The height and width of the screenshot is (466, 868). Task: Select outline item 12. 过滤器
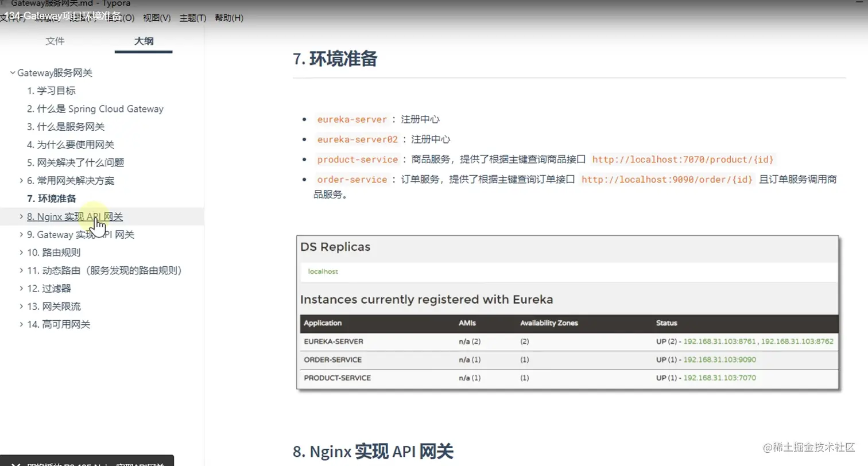tap(49, 289)
